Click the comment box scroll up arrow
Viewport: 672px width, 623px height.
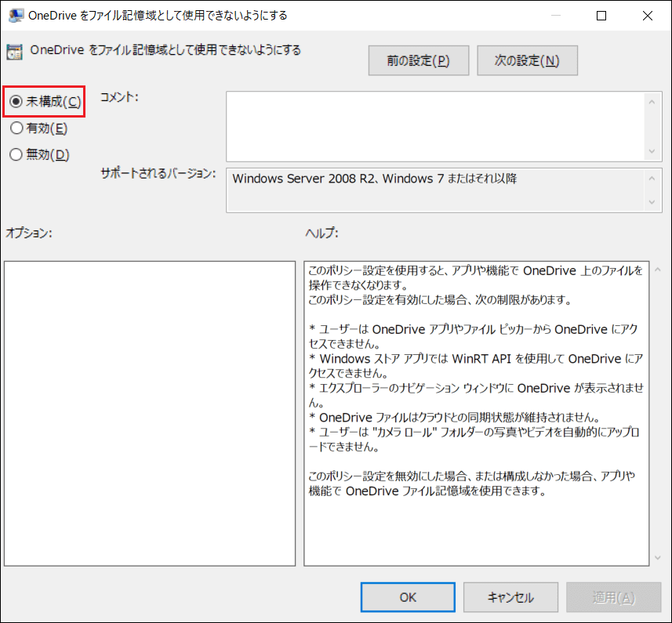tap(652, 102)
